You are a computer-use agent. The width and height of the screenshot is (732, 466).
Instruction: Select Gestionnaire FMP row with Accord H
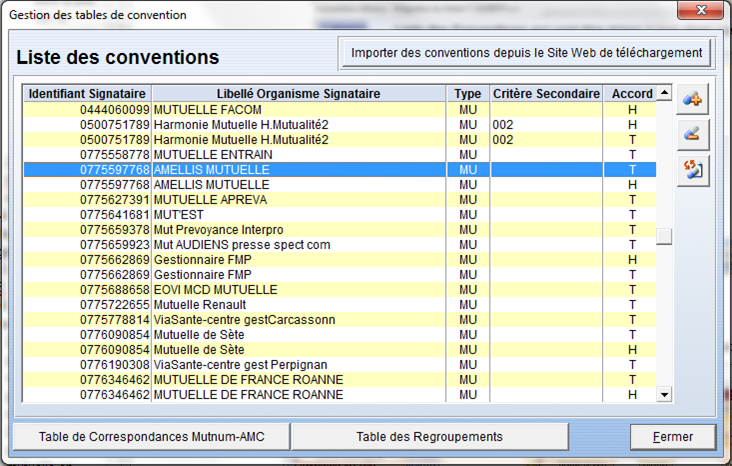pos(340,260)
